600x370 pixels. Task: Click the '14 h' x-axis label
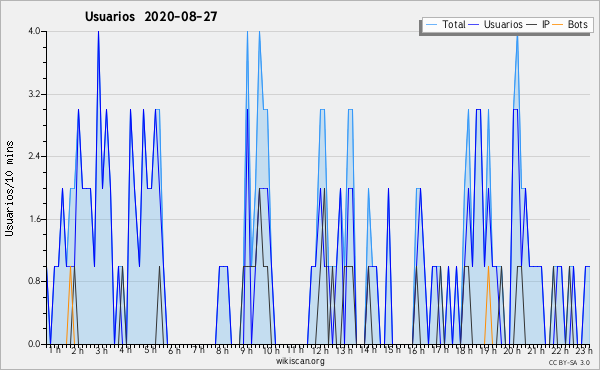click(x=368, y=350)
